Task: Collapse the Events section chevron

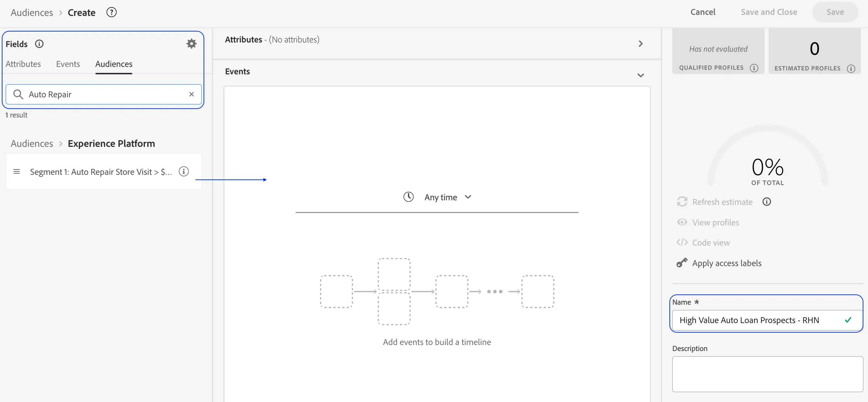Action: coord(641,75)
